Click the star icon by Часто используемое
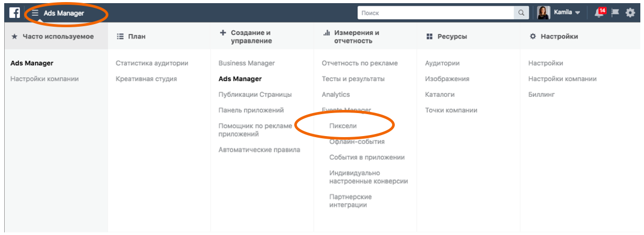Viewport: 644px width, 235px height. point(14,37)
